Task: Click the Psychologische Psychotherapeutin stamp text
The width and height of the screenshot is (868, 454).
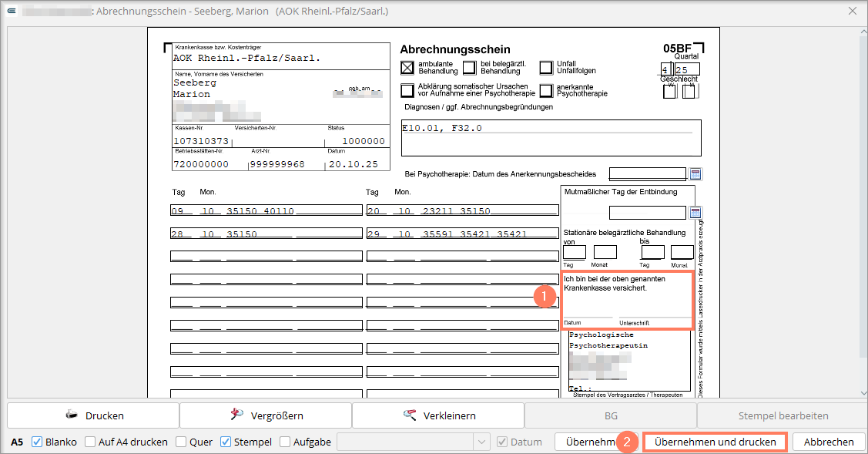Action: coord(608,340)
